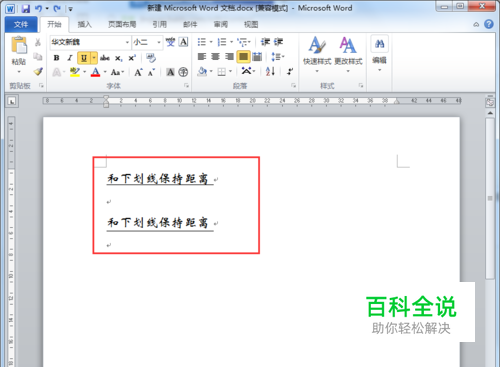Open the Styles pane launcher
The height and width of the screenshot is (367, 500).
click(361, 86)
